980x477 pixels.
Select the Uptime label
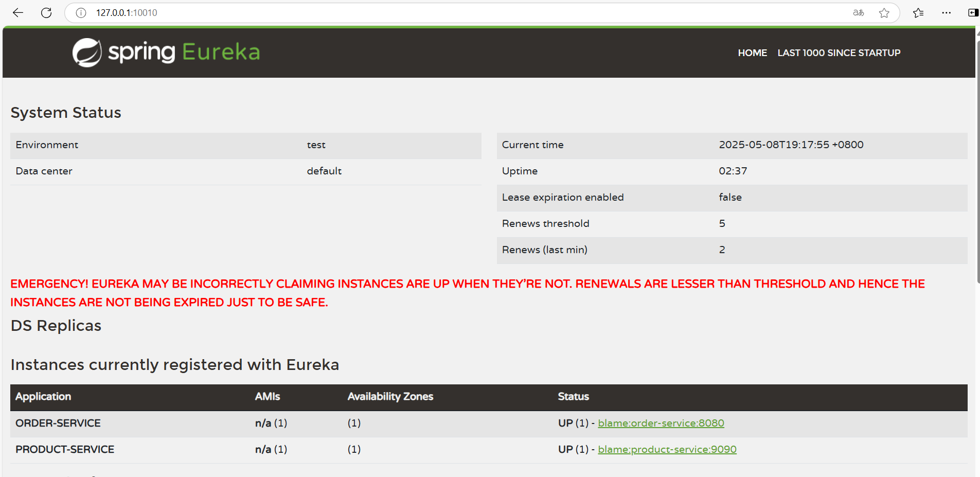click(520, 171)
